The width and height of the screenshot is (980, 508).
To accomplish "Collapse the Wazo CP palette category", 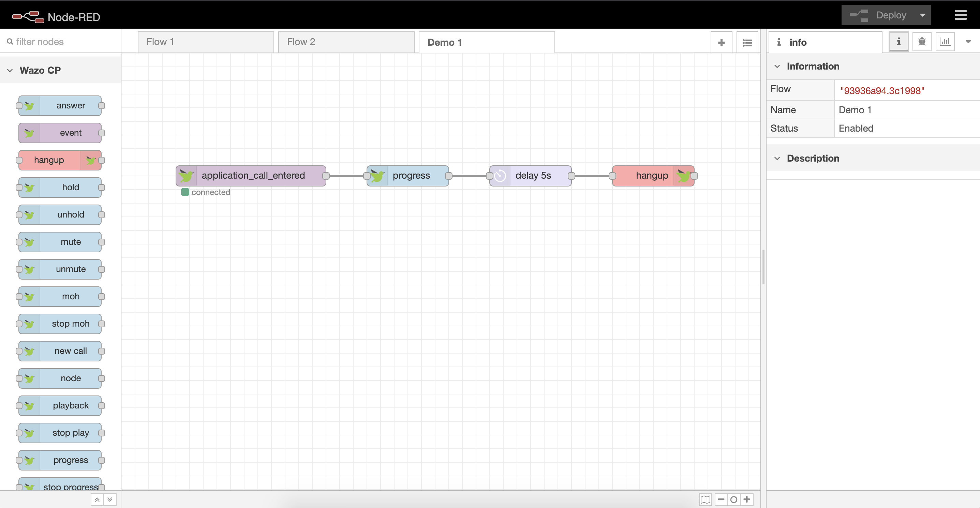I will (10, 70).
